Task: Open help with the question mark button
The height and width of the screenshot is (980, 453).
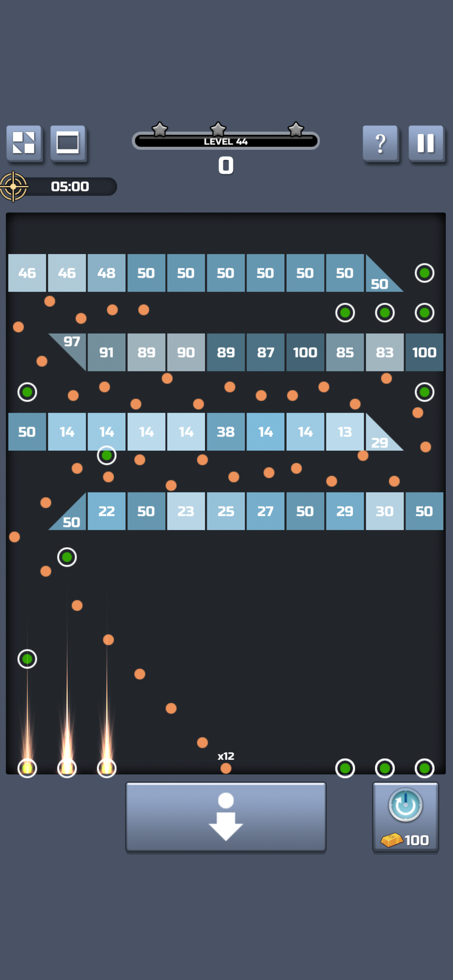Action: tap(380, 143)
